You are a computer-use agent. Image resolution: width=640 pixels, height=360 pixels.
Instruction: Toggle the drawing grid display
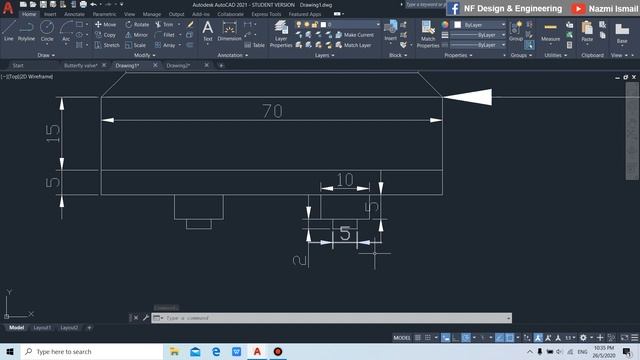point(418,338)
